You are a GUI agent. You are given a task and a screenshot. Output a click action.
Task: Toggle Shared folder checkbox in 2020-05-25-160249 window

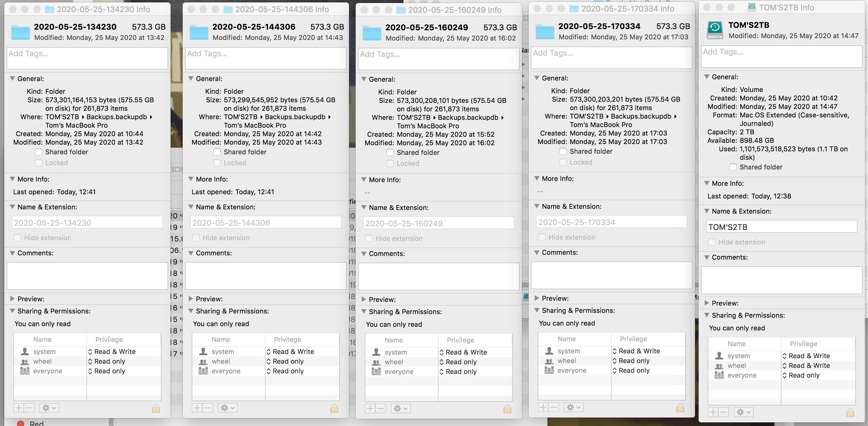point(390,153)
